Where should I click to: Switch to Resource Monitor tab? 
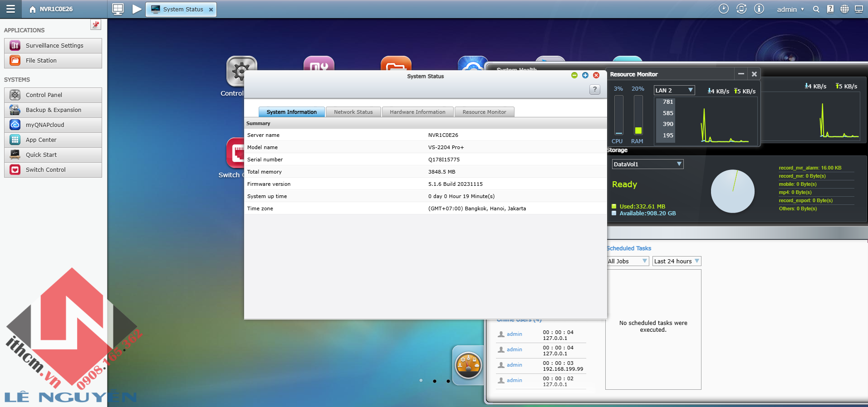[x=484, y=112]
